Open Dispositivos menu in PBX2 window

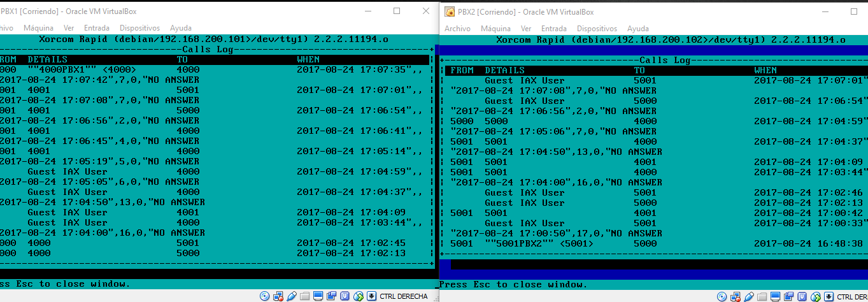597,29
